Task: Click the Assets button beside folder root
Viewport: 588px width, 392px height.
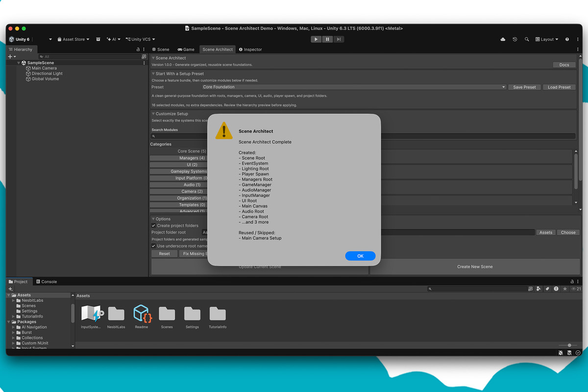Action: pyautogui.click(x=546, y=232)
